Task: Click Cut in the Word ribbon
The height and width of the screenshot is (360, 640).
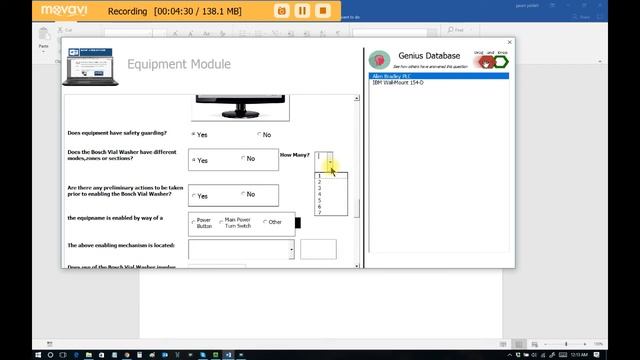Action: pyautogui.click(x=65, y=30)
